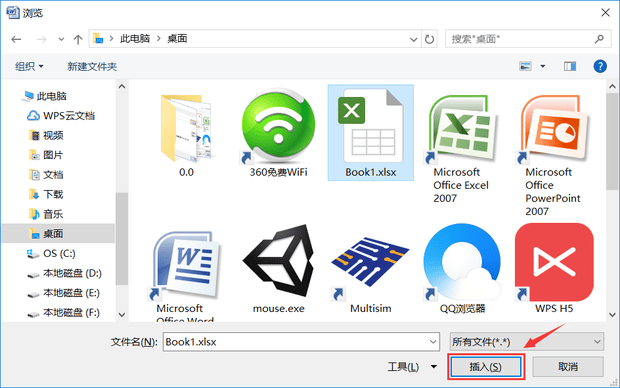Select 此电脑 in the navigation tree
620x388 pixels.
(x=51, y=96)
